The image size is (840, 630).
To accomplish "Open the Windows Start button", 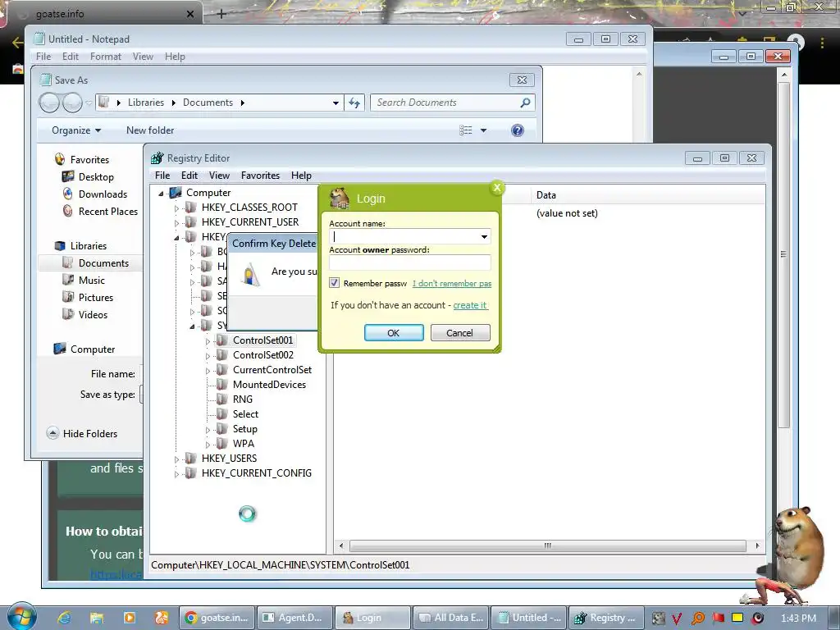I will coord(21,617).
